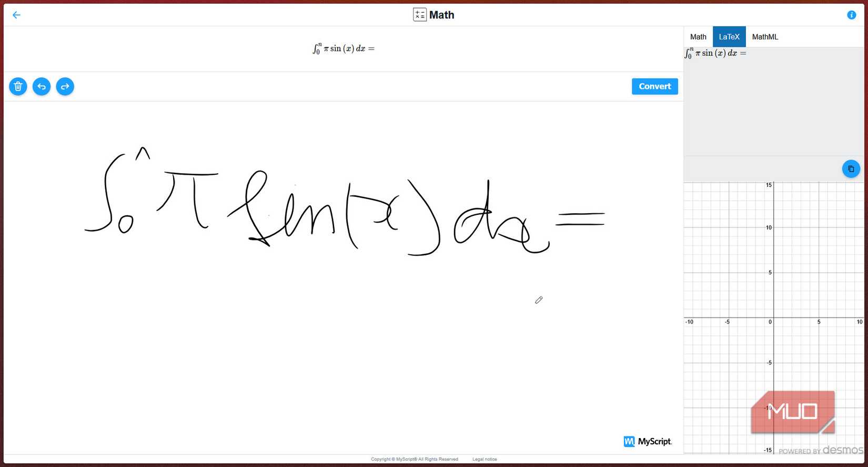Click the handwritten integral symbol
The height and width of the screenshot is (467, 868).
(x=105, y=192)
